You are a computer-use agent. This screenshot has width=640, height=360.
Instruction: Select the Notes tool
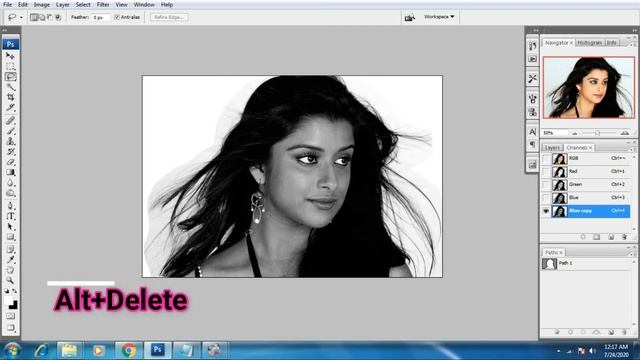tap(10, 249)
